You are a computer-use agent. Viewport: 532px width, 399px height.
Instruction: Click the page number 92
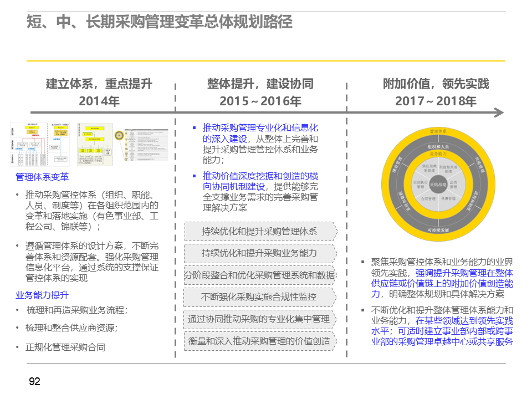click(34, 381)
